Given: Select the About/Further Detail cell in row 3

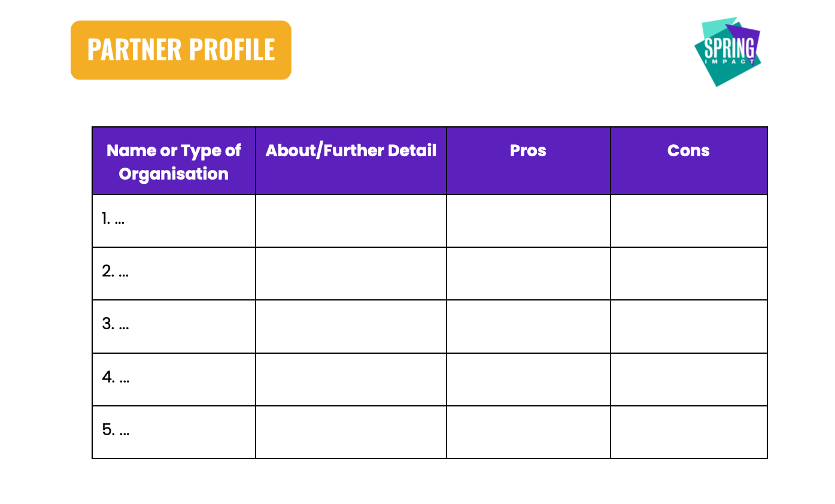Looking at the screenshot, I should [351, 326].
